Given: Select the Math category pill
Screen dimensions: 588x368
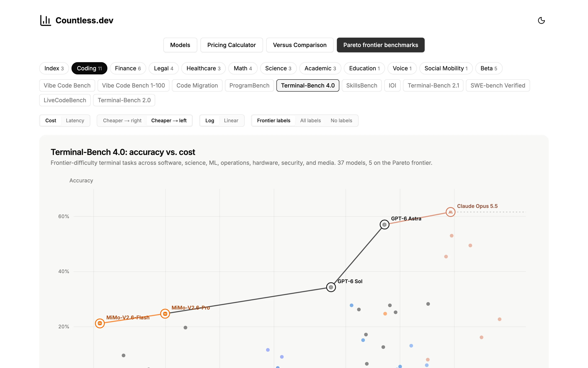Looking at the screenshot, I should (243, 68).
